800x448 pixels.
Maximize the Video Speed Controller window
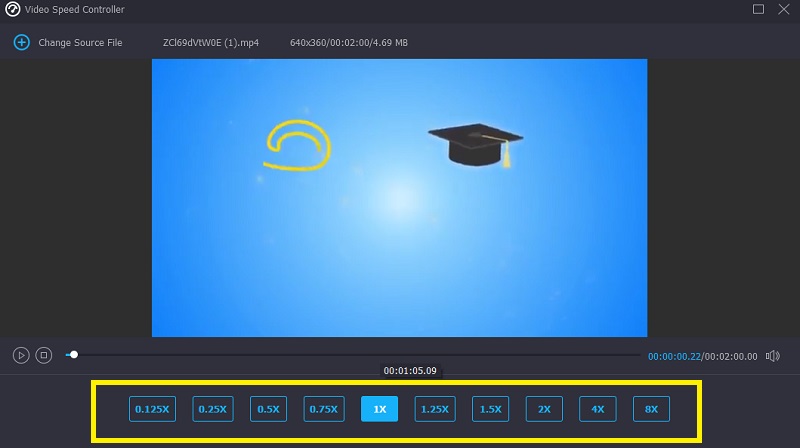click(758, 10)
